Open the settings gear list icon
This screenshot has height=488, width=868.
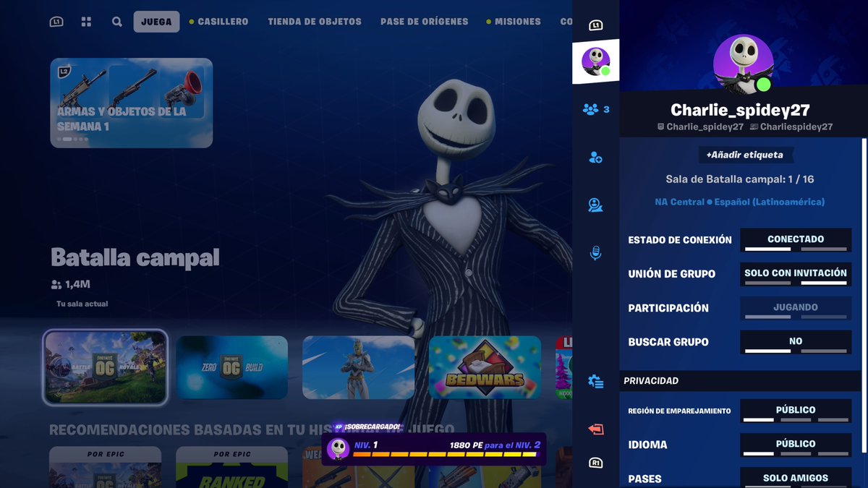(x=595, y=382)
